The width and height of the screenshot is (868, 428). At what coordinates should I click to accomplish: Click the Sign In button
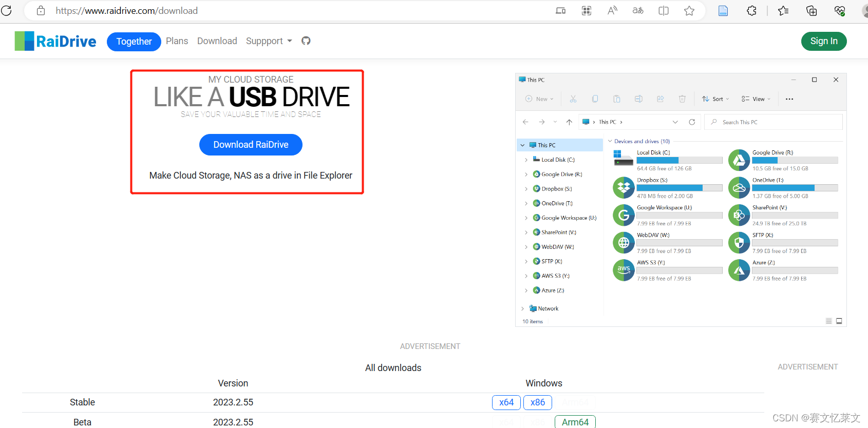(x=824, y=41)
